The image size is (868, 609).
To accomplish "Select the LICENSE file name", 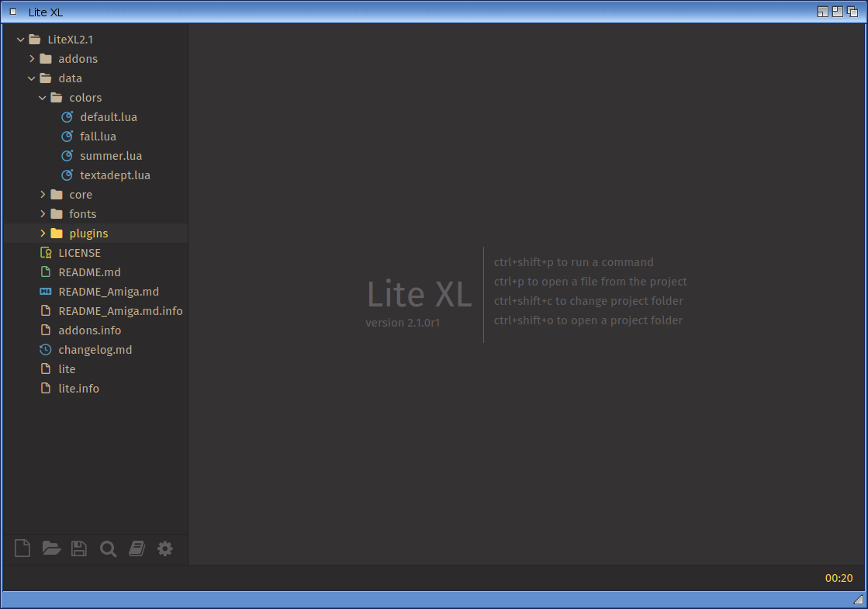I will coord(80,252).
